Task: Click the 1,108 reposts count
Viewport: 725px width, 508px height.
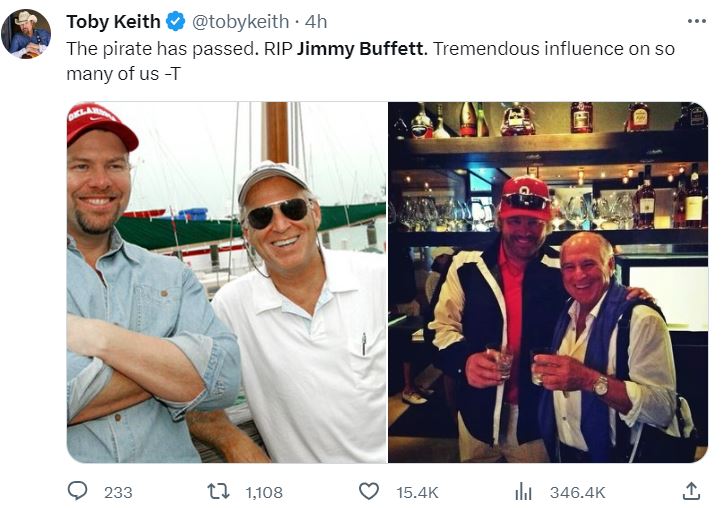Action: [263, 492]
